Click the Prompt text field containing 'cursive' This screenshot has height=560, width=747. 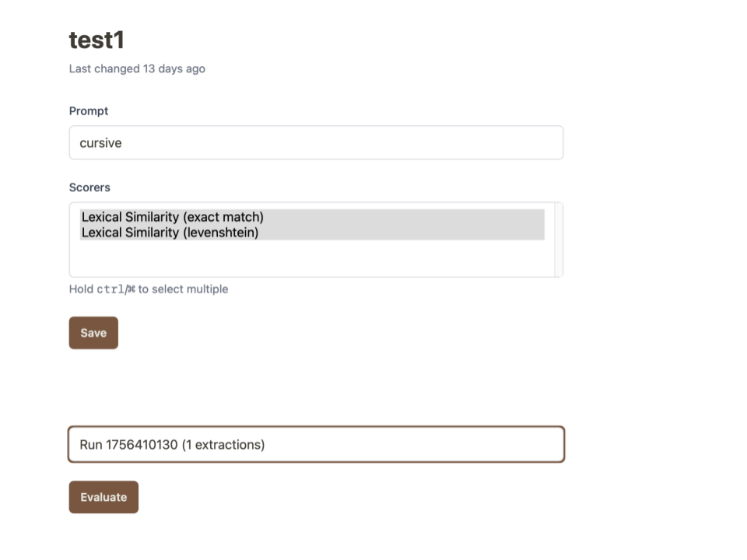click(x=315, y=143)
